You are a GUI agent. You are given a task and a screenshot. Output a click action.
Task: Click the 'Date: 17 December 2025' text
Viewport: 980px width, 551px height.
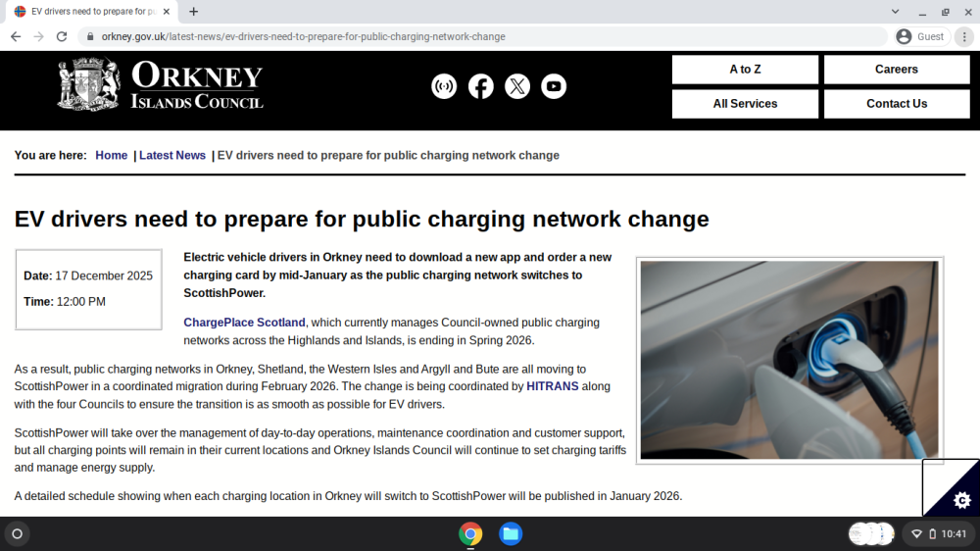pos(88,275)
